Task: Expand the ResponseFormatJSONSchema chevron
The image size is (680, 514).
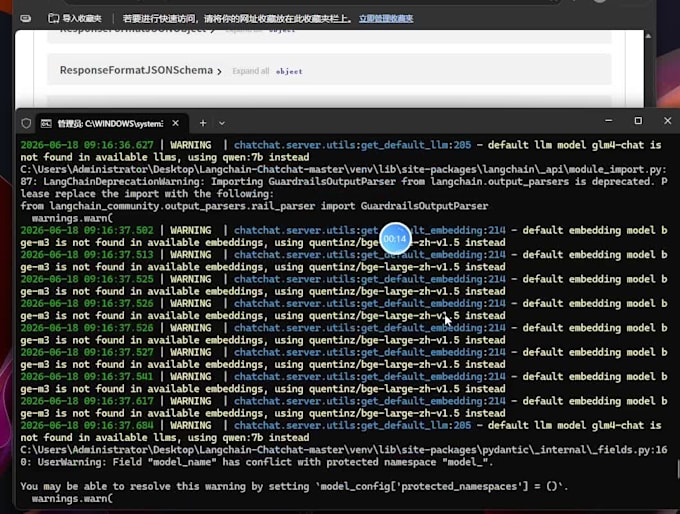Action: [219, 71]
